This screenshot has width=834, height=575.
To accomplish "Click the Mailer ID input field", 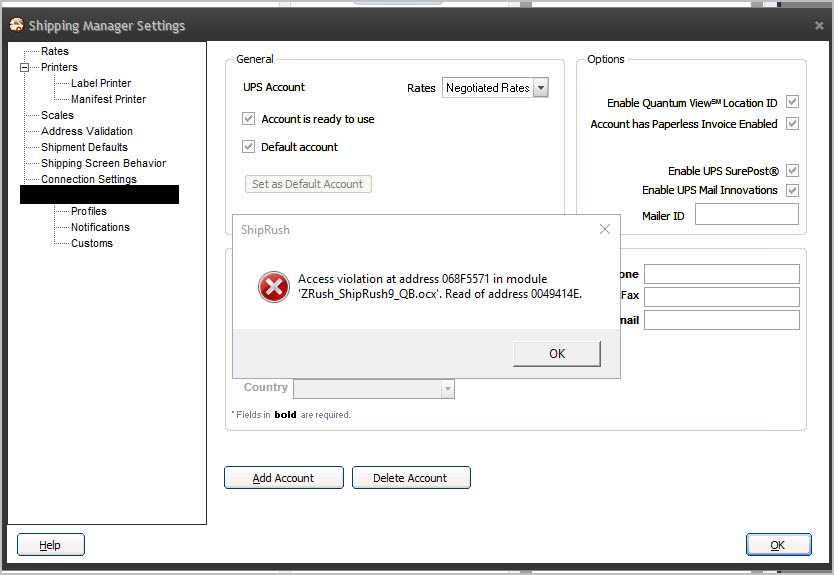I will (747, 214).
